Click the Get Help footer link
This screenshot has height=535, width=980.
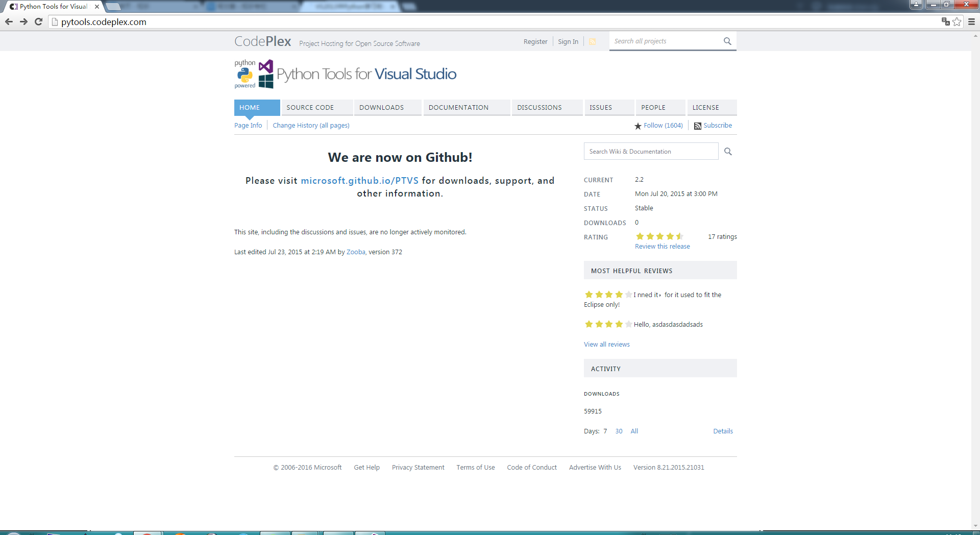367,468
